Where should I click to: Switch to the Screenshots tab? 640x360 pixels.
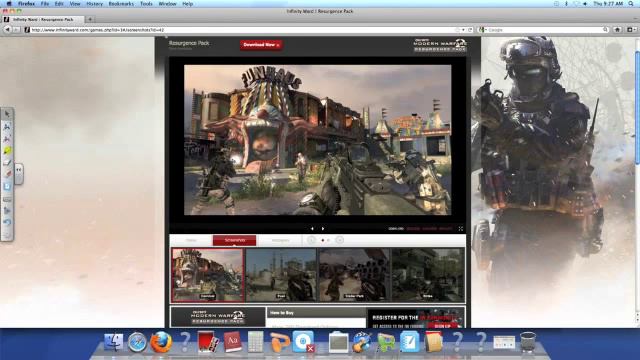(x=234, y=240)
